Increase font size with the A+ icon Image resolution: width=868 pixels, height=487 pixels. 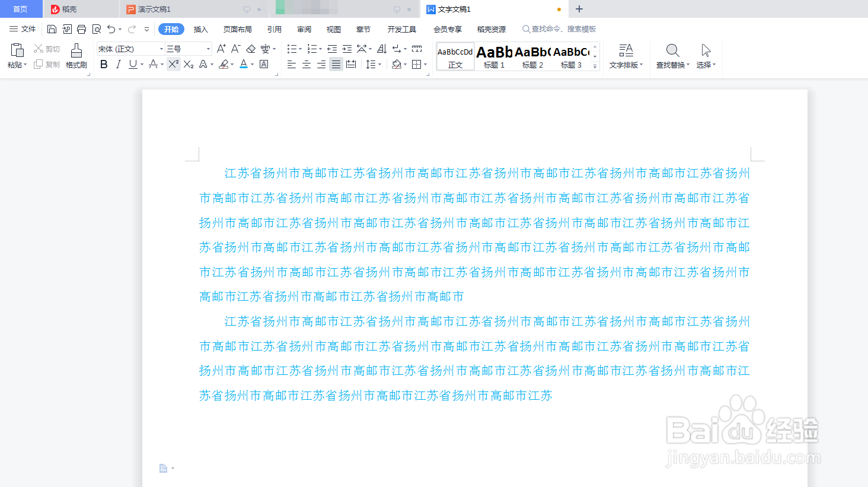(221, 49)
